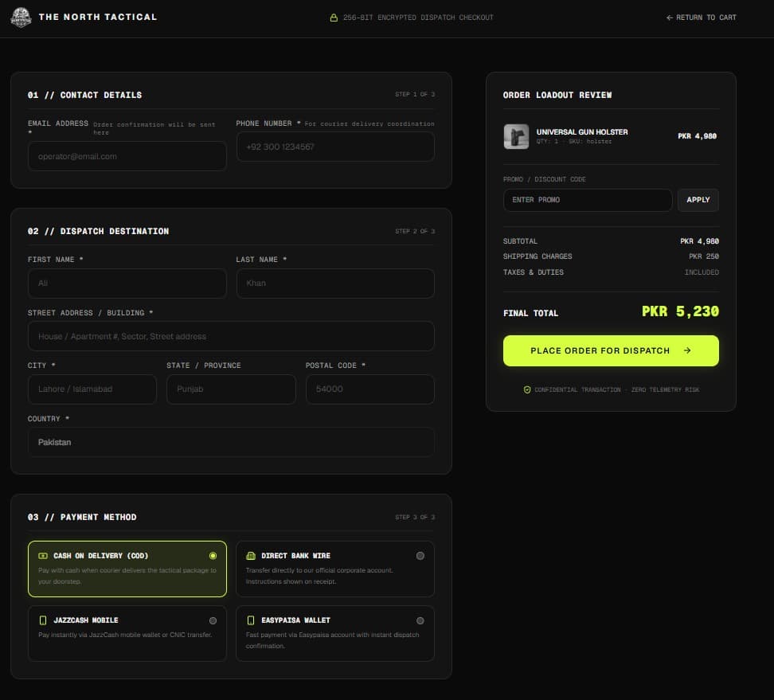774x700 pixels.
Task: Apply the promo code with Apply button
Action: [698, 200]
